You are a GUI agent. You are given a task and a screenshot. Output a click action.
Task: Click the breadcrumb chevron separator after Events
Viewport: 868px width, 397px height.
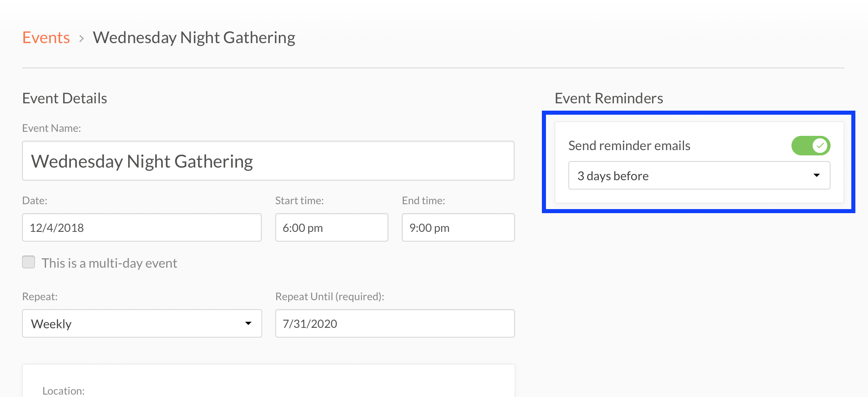tap(81, 39)
